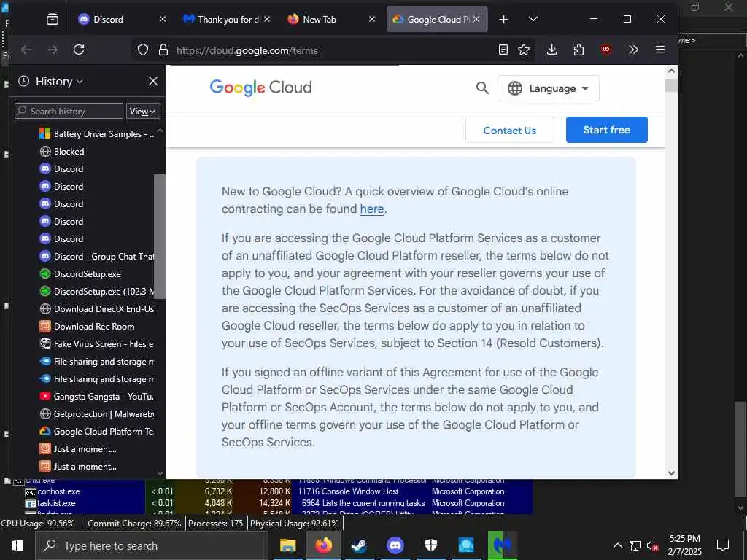
Task: Open Firefox hamburger application menu
Action: click(x=659, y=50)
